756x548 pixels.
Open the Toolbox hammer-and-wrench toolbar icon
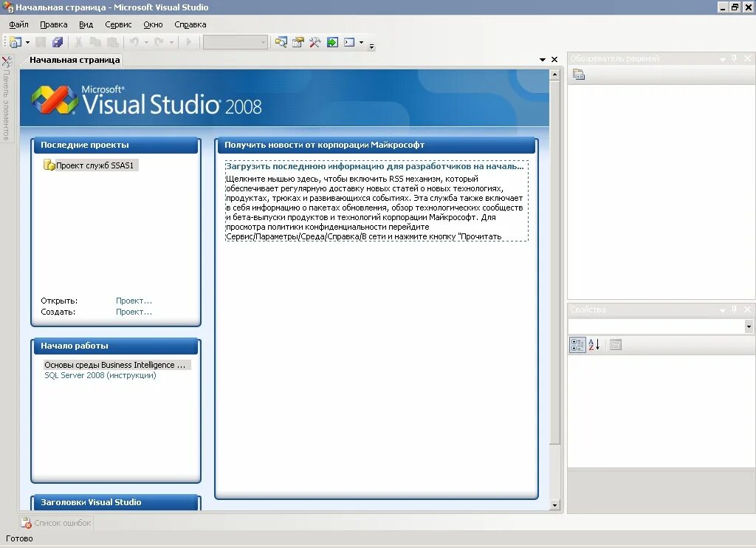pos(315,42)
